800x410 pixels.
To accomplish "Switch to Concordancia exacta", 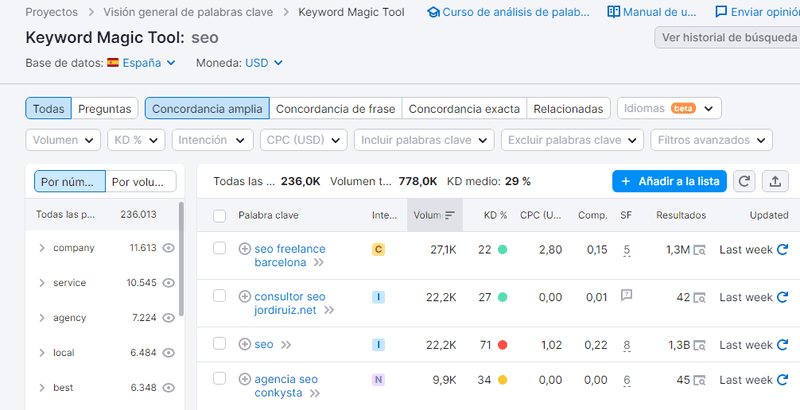I will coord(464,108).
